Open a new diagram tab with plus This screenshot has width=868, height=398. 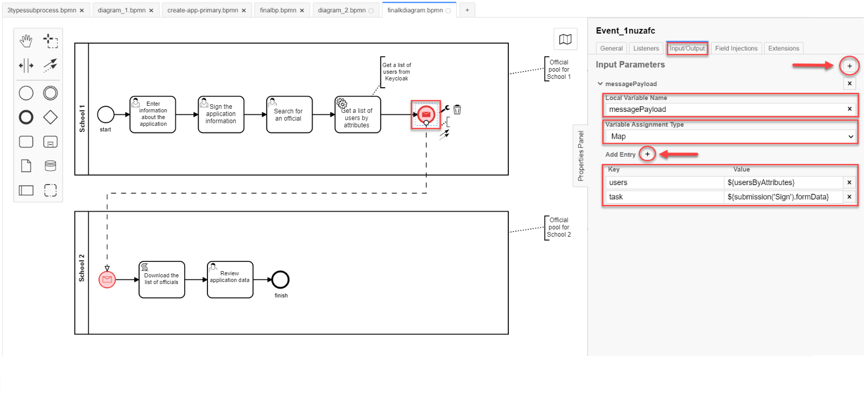[467, 10]
